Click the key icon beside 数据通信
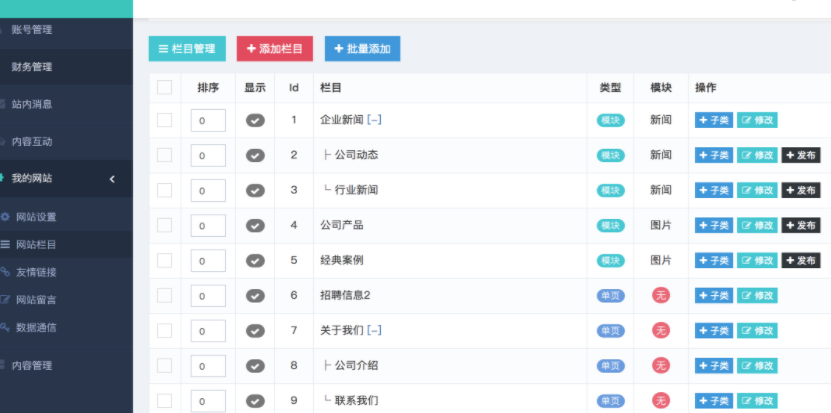The image size is (831, 413). 5,327
